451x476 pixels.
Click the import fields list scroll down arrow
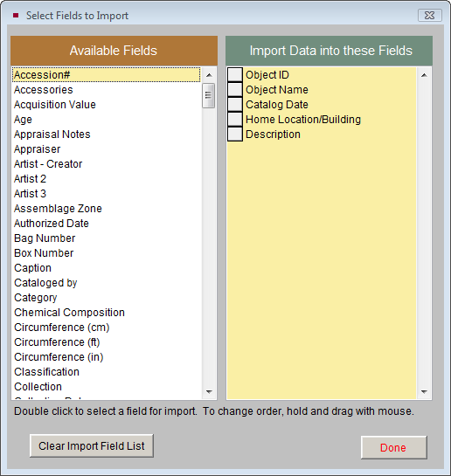pos(424,392)
